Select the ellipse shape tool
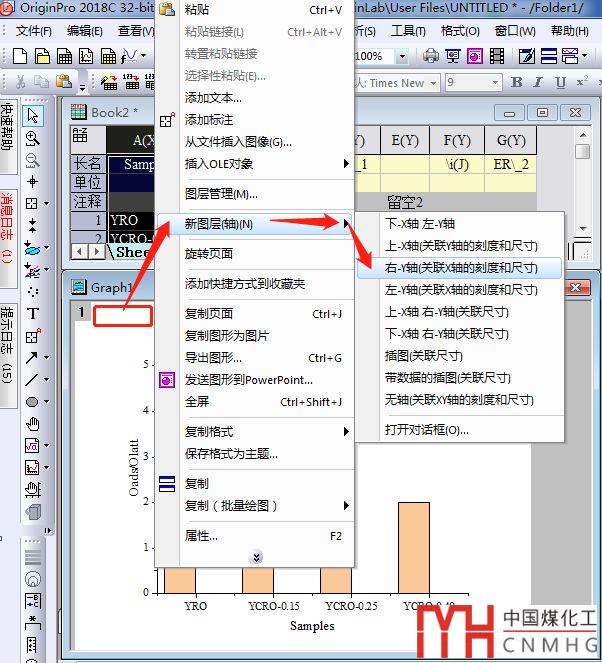602x663 pixels. [32, 402]
